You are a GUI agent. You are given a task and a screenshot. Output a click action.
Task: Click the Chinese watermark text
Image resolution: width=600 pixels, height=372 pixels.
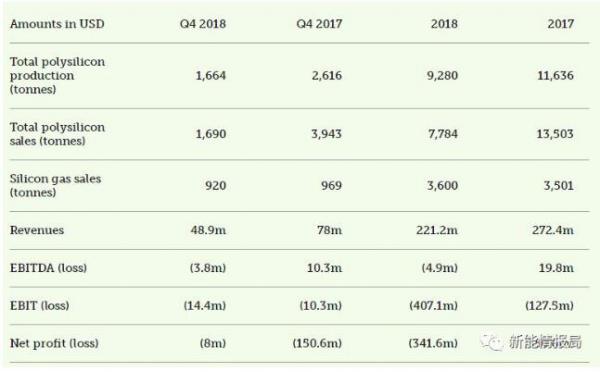point(545,342)
